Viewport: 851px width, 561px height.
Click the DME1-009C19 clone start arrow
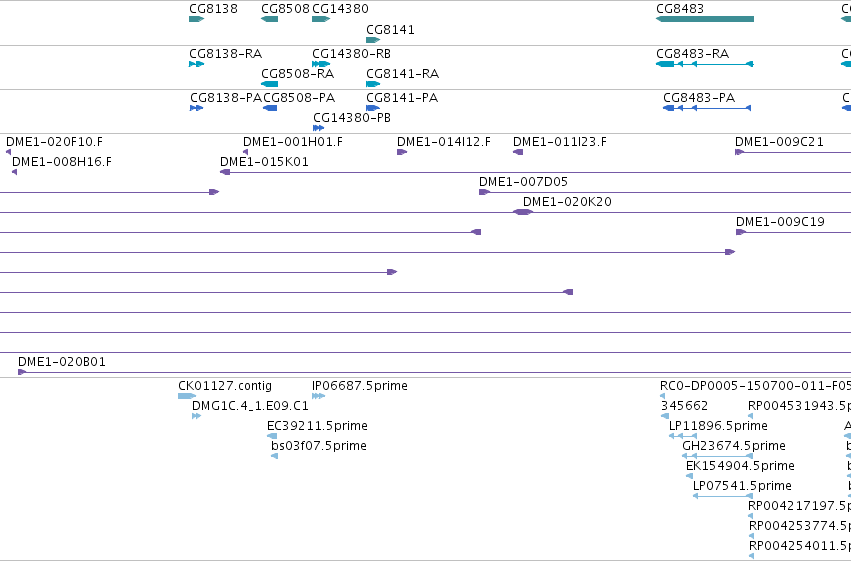(x=741, y=232)
